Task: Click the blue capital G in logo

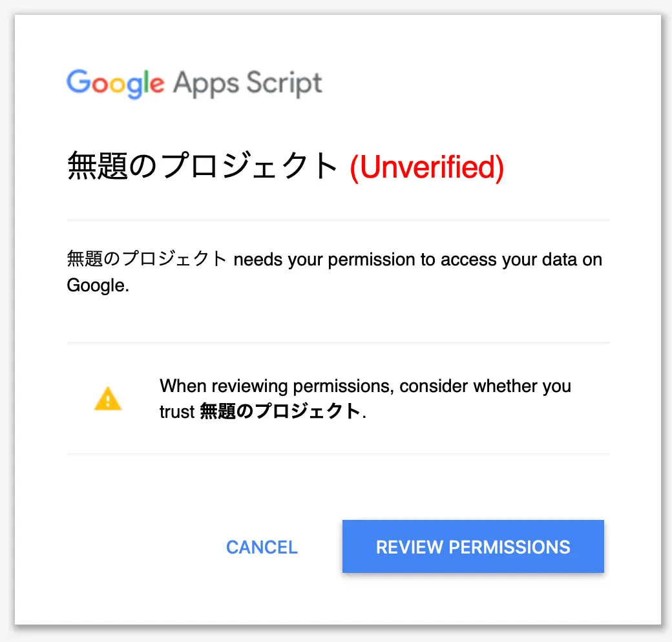Action: pyautogui.click(x=78, y=81)
